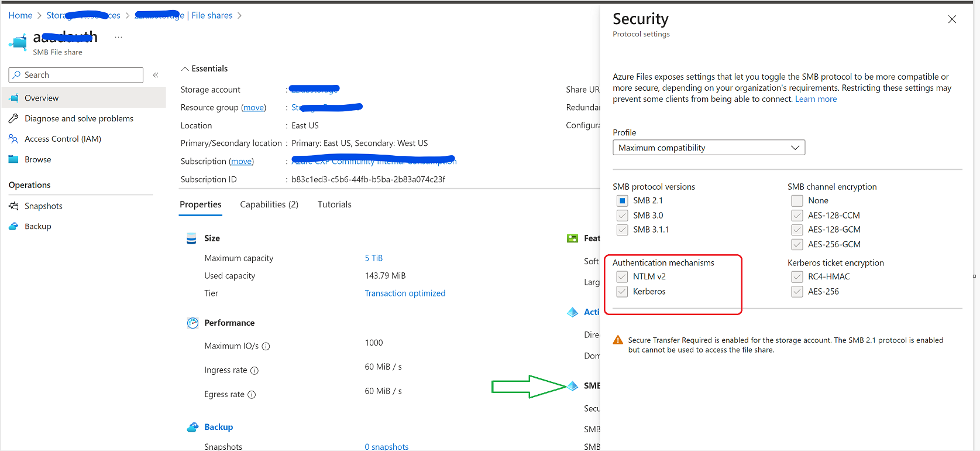Screen dimensions: 980x451
Task: Click the Resource group move link
Action: (x=254, y=108)
